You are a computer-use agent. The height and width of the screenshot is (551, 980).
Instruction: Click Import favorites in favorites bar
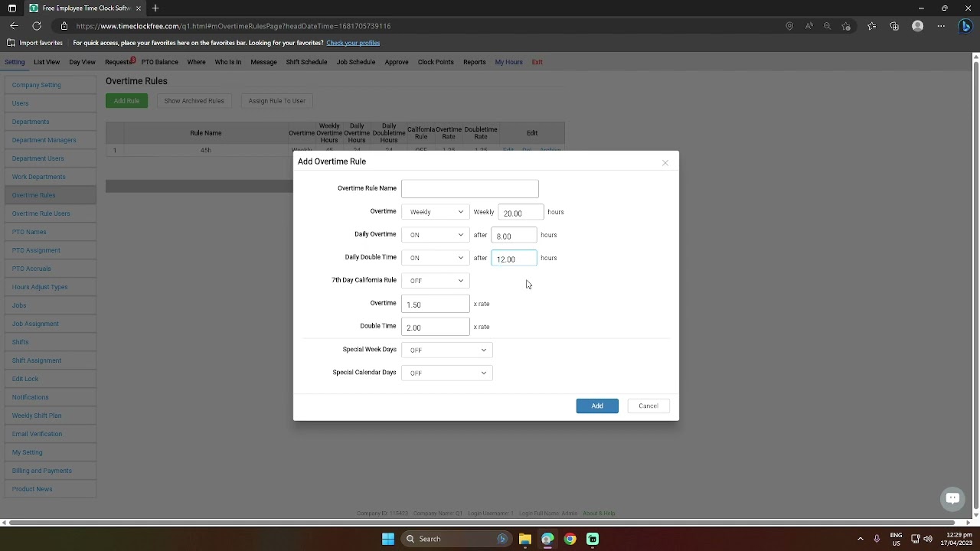tap(35, 43)
